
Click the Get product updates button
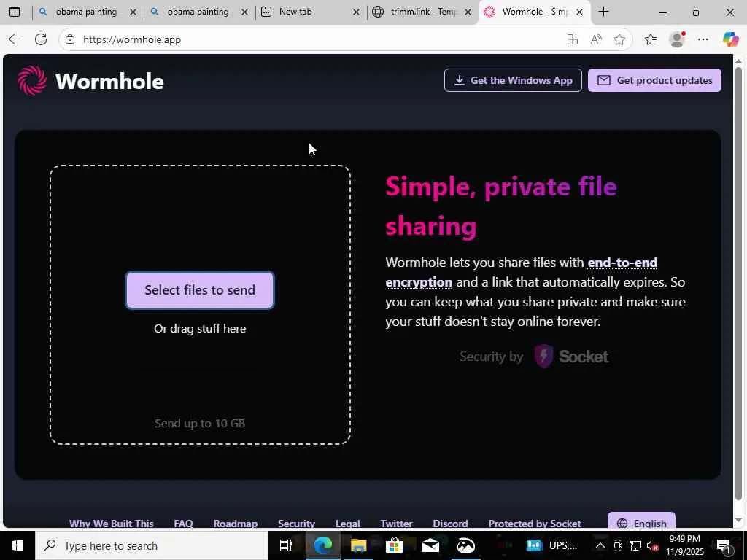(654, 80)
